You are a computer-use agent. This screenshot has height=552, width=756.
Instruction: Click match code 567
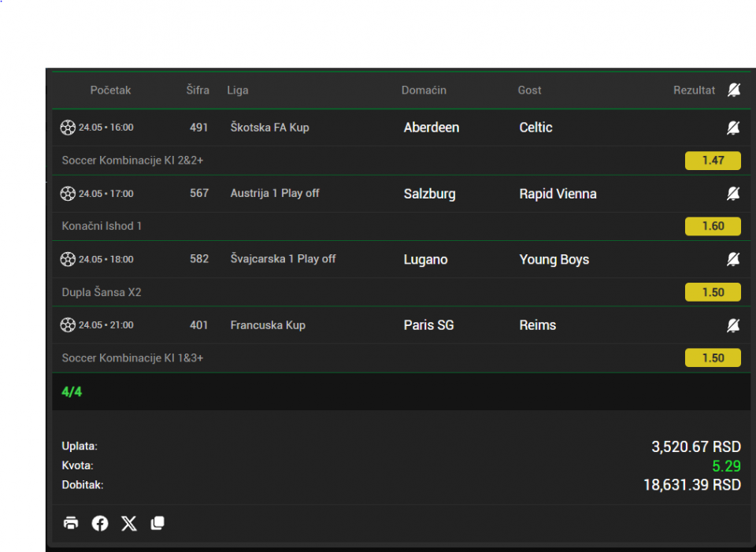(x=199, y=194)
